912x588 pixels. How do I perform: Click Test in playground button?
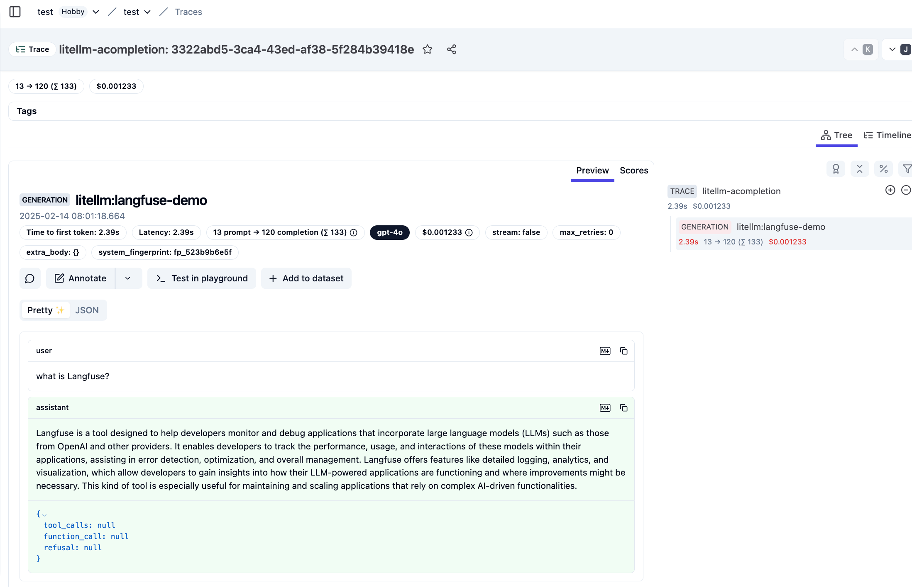tap(202, 278)
